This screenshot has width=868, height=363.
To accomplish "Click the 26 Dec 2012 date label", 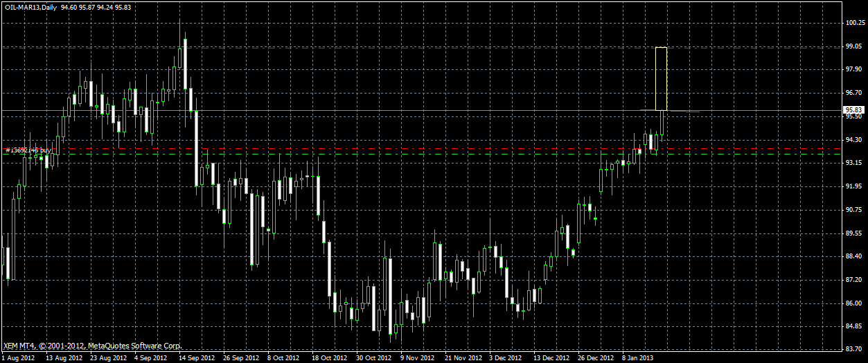I will pos(595,358).
